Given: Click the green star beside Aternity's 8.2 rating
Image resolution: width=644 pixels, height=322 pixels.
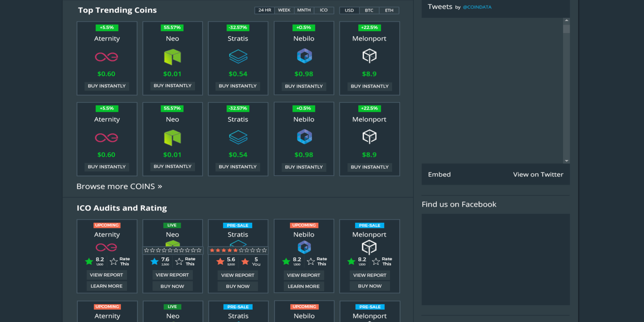Looking at the screenshot, I should pos(89,261).
